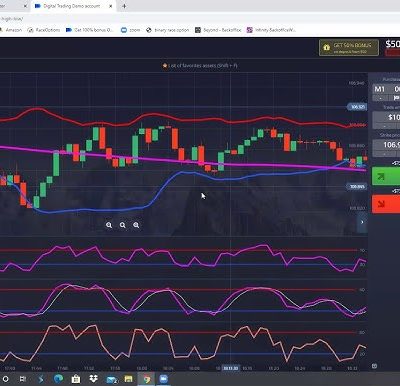Viewport: 400px width, 386px height.
Task: Reset chart zoom using middle magnifier
Action: (123, 225)
